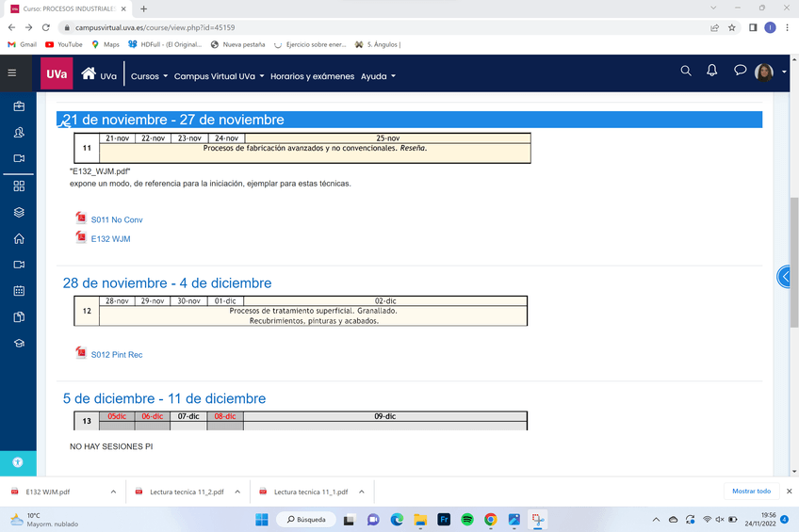Open the grid dashboard icon in sidebar

pyautogui.click(x=18, y=186)
